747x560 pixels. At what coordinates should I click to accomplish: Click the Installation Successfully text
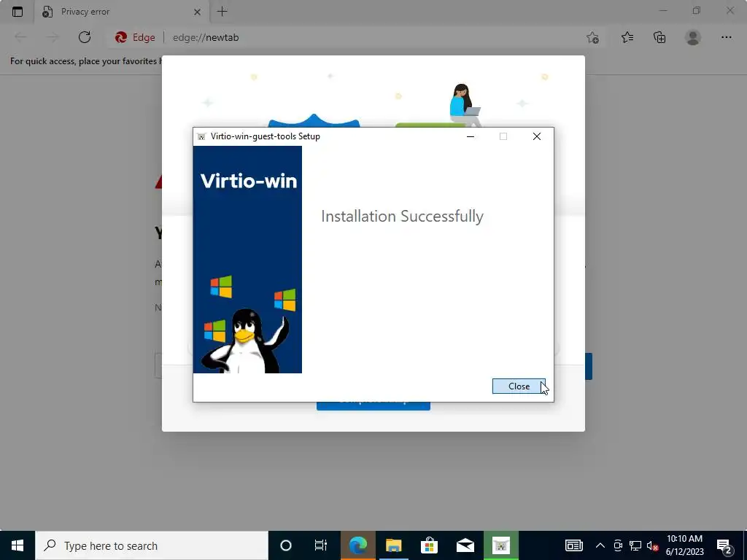[x=402, y=217]
